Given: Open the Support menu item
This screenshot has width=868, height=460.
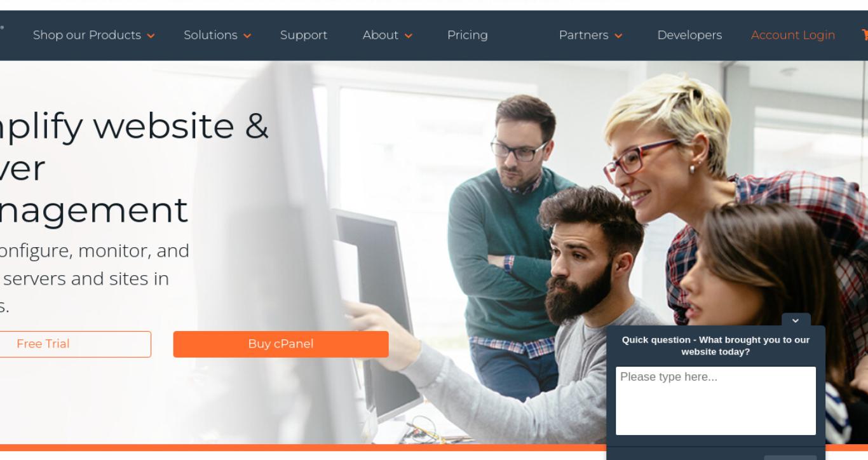Looking at the screenshot, I should pos(304,35).
